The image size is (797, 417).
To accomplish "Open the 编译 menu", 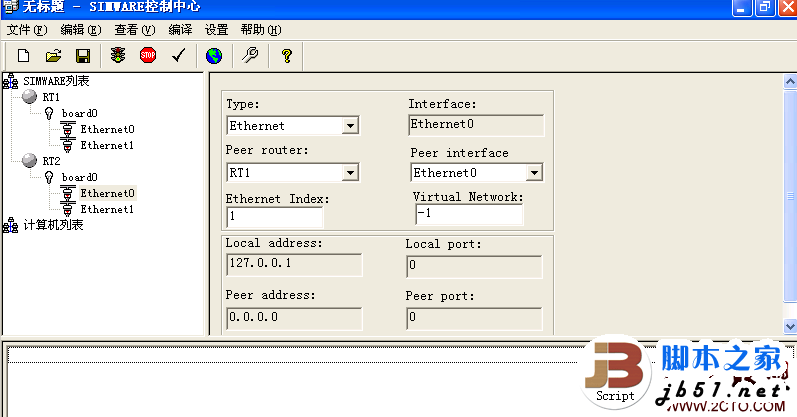I will (x=180, y=30).
